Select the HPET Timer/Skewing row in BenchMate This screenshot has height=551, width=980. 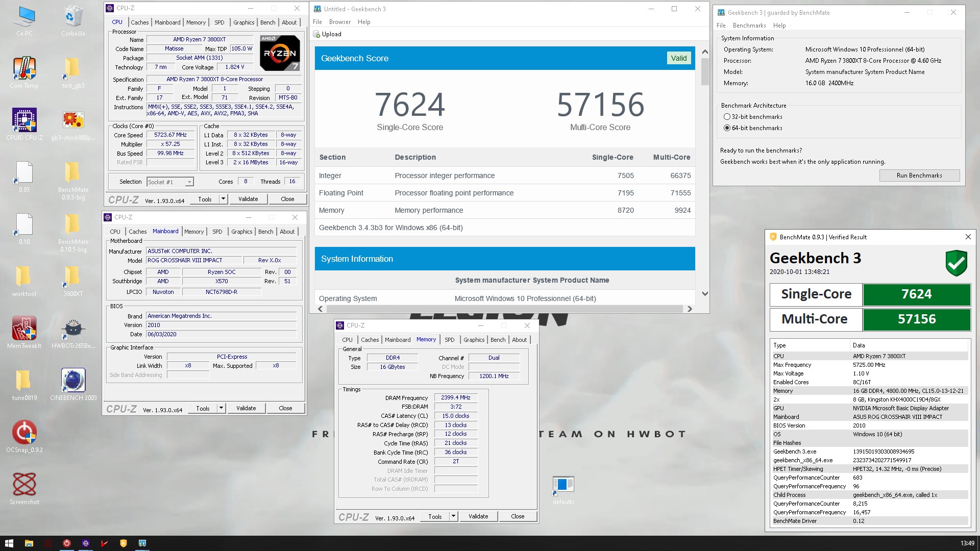coord(870,469)
